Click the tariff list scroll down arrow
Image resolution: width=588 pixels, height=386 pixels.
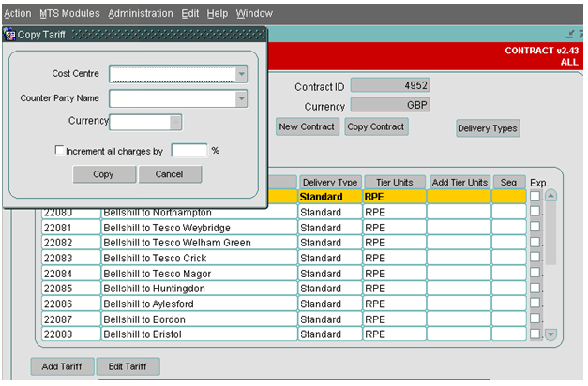pyautogui.click(x=550, y=334)
